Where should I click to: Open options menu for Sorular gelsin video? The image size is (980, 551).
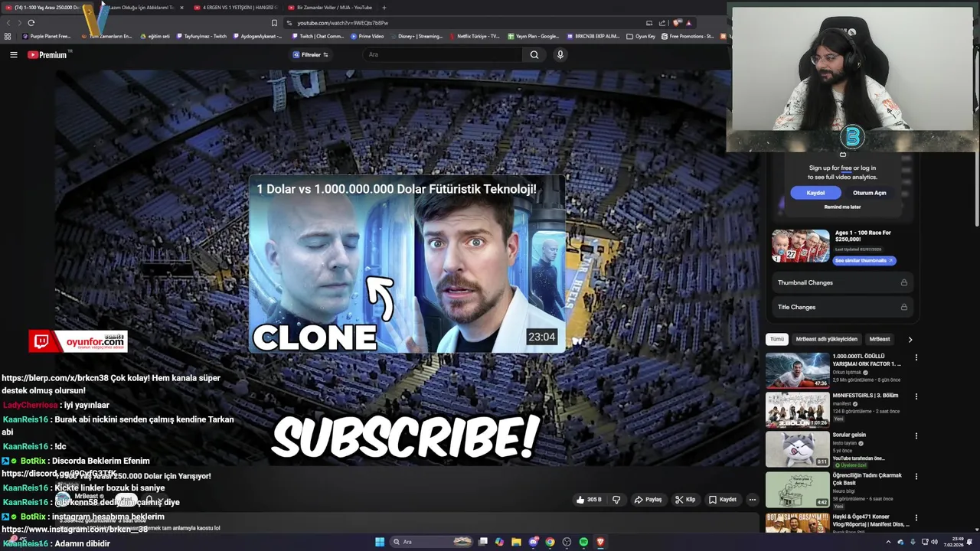pyautogui.click(x=916, y=436)
